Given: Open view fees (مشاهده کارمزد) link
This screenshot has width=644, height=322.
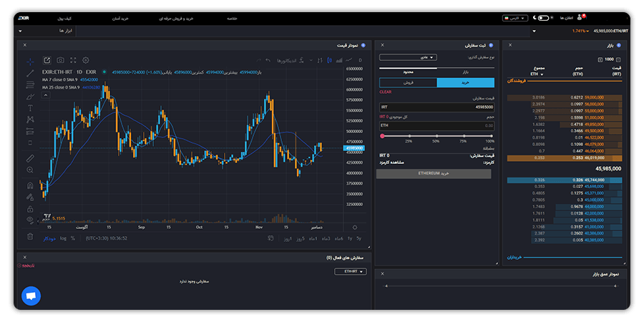Looking at the screenshot, I should pos(393,162).
